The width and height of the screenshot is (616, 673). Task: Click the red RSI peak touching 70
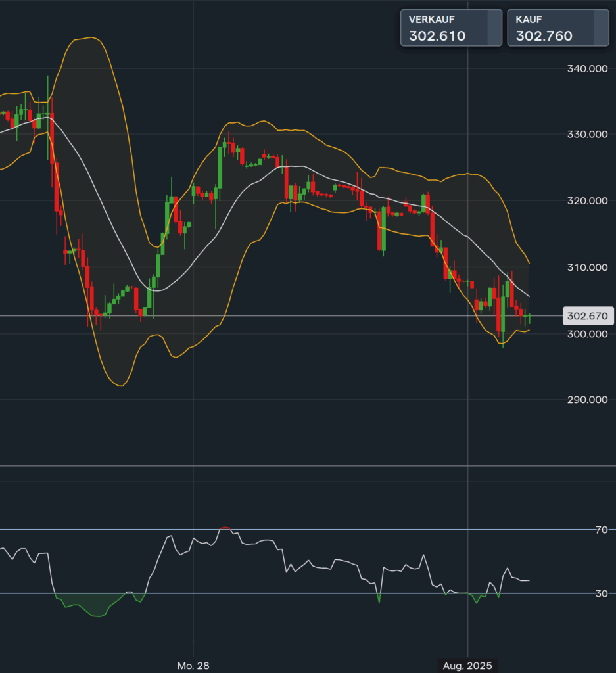pos(225,528)
